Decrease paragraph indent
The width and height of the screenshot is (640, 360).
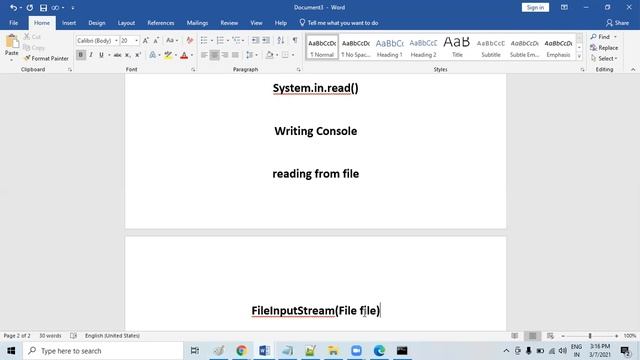point(255,40)
